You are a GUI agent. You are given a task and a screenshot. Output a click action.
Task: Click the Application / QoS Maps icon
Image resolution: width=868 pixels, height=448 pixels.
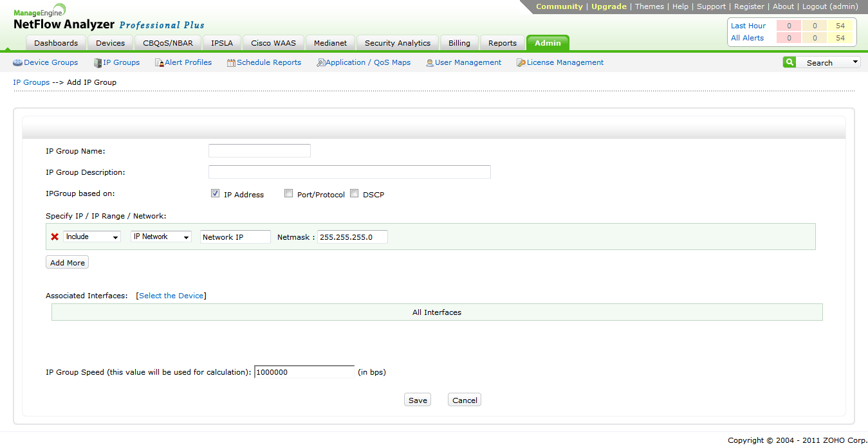(320, 62)
